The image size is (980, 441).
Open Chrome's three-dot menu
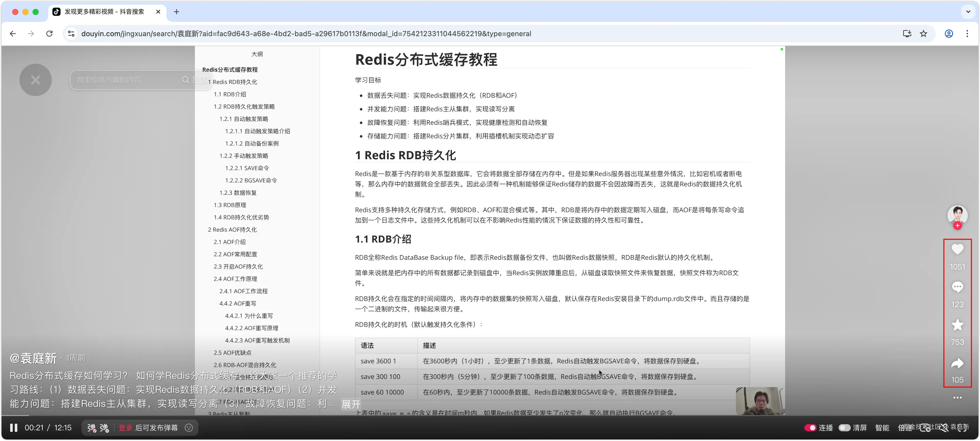[x=967, y=34]
